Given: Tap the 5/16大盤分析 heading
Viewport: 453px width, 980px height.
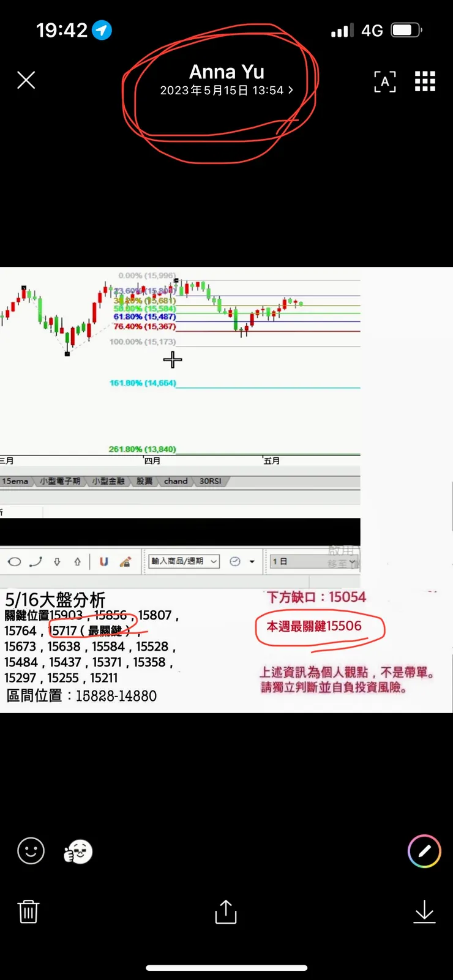Looking at the screenshot, I should 55,600.
